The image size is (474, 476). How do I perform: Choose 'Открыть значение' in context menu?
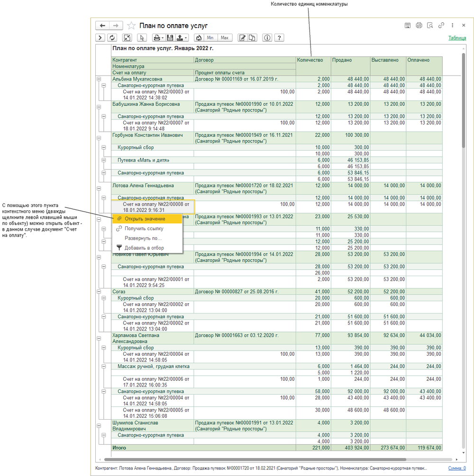click(x=145, y=219)
